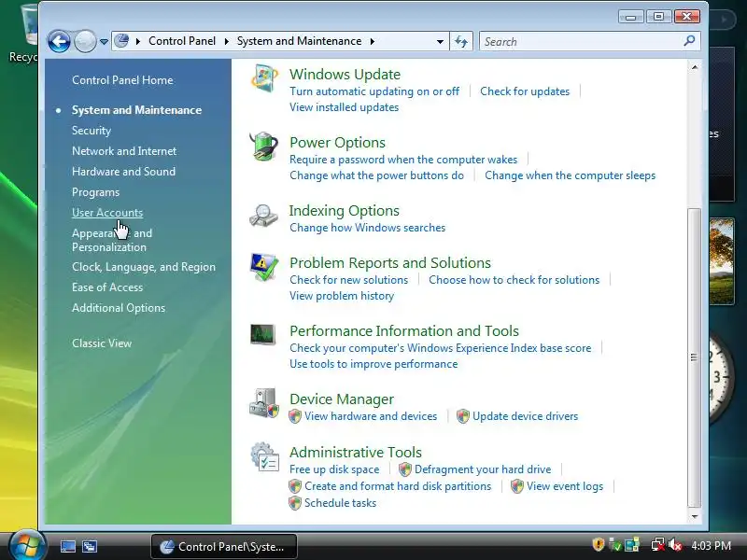Select Programs in the sidebar
The width and height of the screenshot is (747, 560).
click(96, 192)
